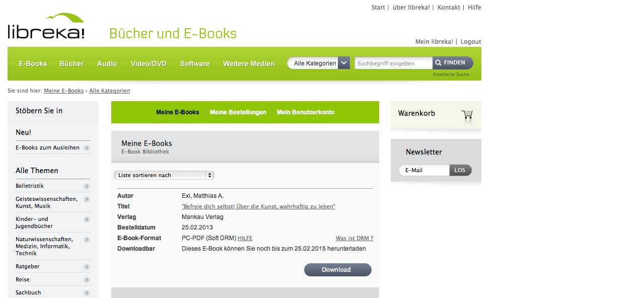Open the Alle Kategorien search dropdown
This screenshot has width=644, height=298.
tap(318, 63)
